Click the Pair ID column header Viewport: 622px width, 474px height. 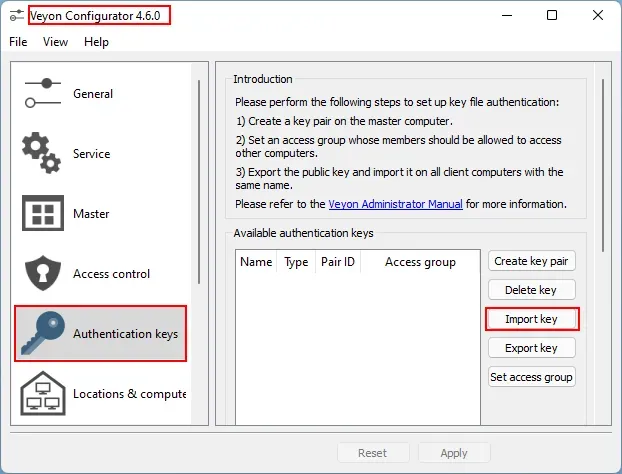336,262
